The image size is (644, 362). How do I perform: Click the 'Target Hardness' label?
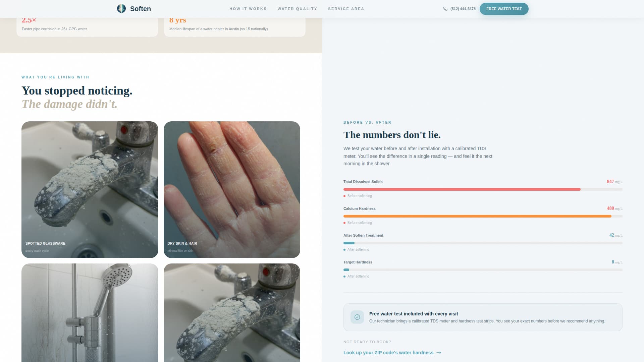[x=358, y=262]
